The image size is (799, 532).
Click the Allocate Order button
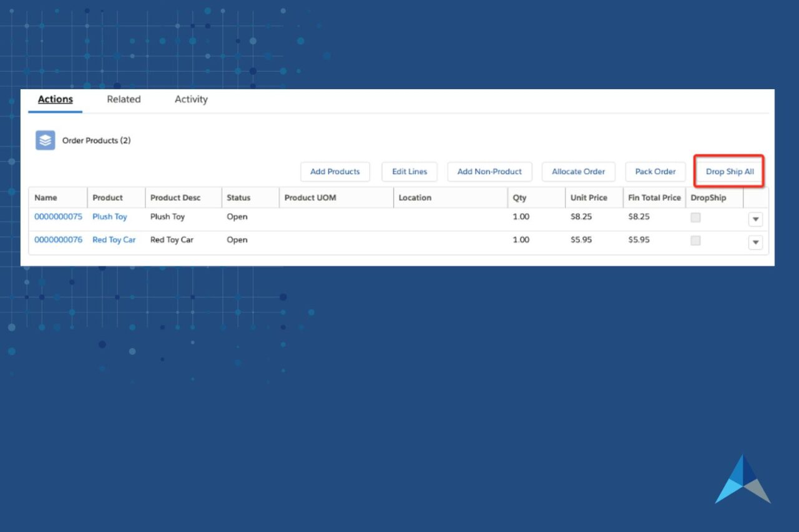(578, 172)
